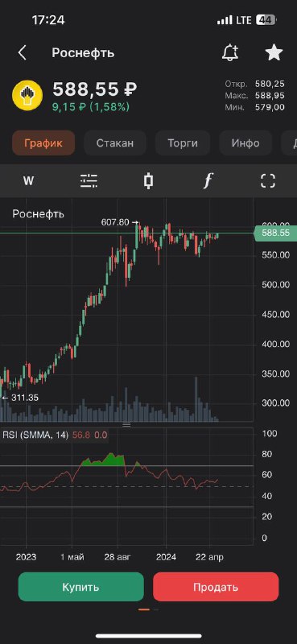
Task: Tap the 22 апр date axis label
Action: pyautogui.click(x=210, y=557)
